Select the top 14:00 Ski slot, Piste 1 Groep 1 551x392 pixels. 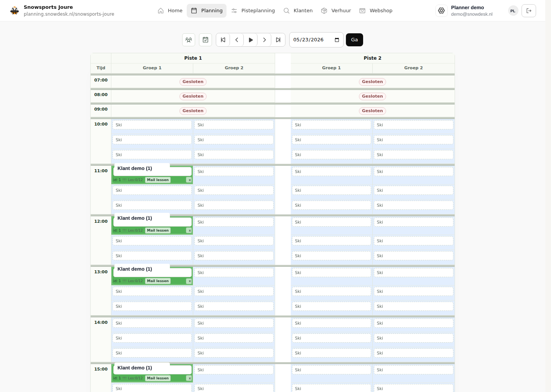click(152, 323)
